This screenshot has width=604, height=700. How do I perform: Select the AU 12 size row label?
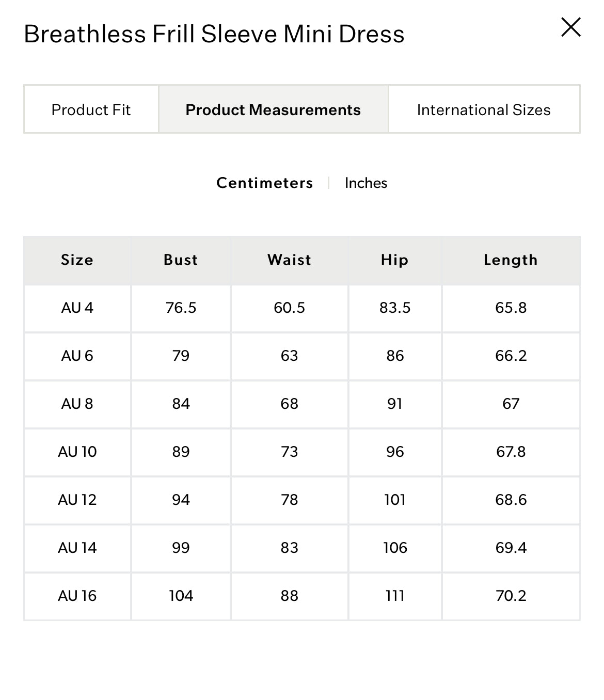click(x=77, y=500)
